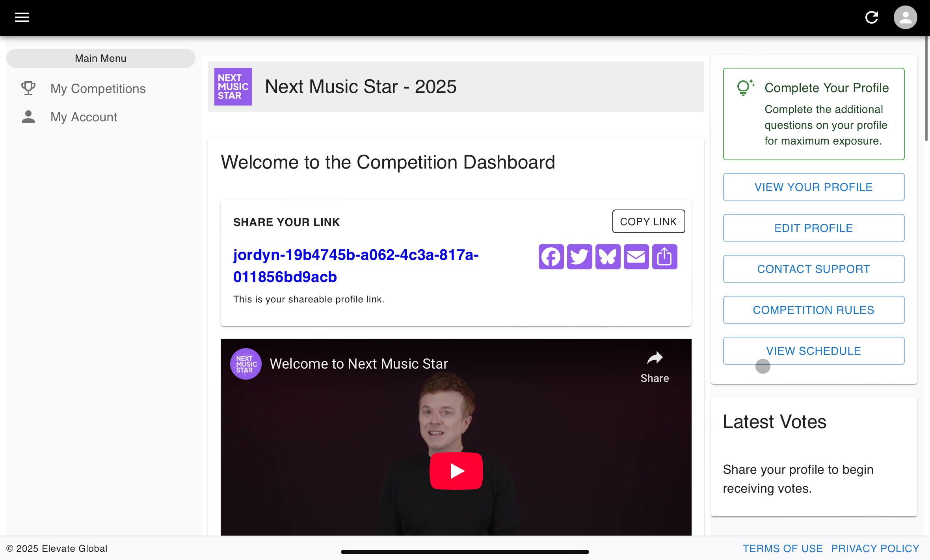
Task: Play the Welcome to Next Music Star video
Action: click(x=456, y=471)
